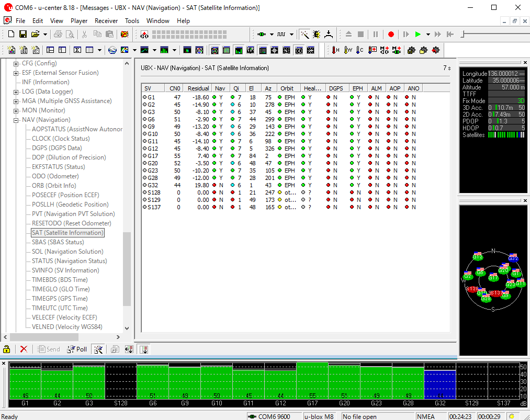Click the red Record button
The image size is (530, 420).
tap(391, 35)
